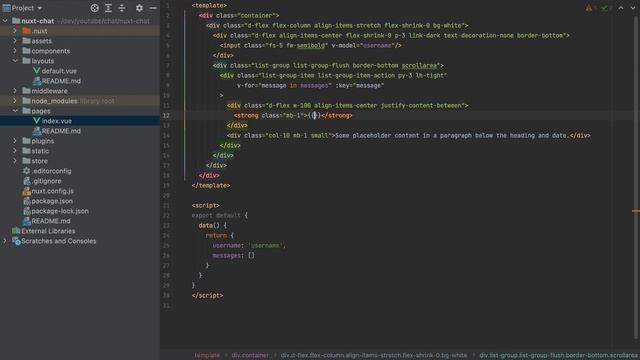Click the 'data() {' line
The width and height of the screenshot is (640, 360).
point(213,225)
